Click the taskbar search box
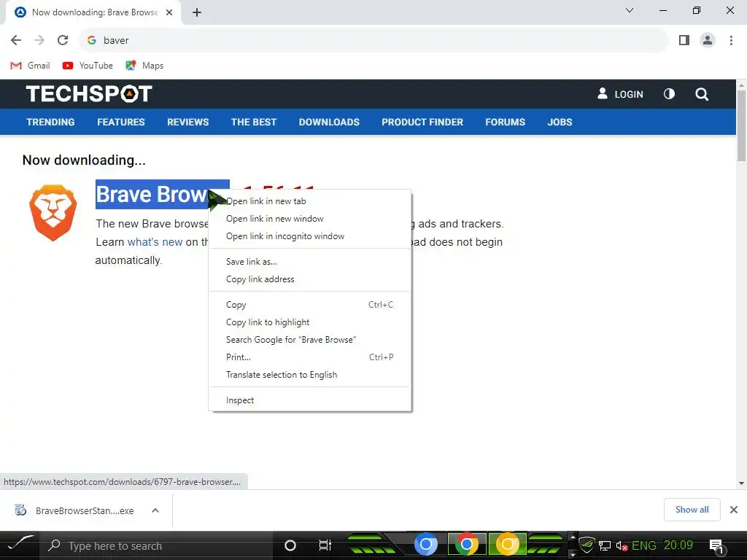The image size is (747, 560). pyautogui.click(x=158, y=545)
